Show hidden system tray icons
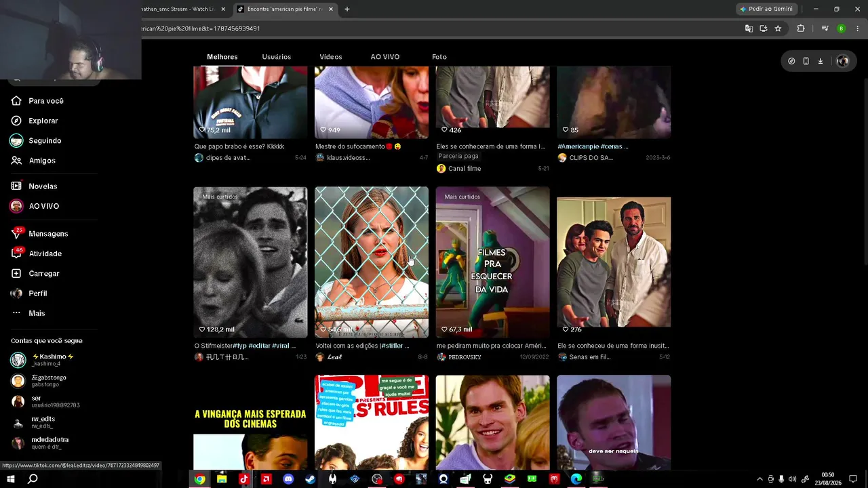This screenshot has width=868, height=488. coord(759,479)
